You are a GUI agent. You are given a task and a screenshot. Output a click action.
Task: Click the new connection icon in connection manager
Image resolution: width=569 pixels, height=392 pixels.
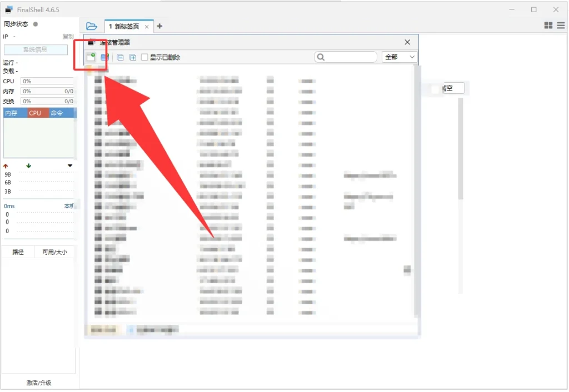pos(91,57)
